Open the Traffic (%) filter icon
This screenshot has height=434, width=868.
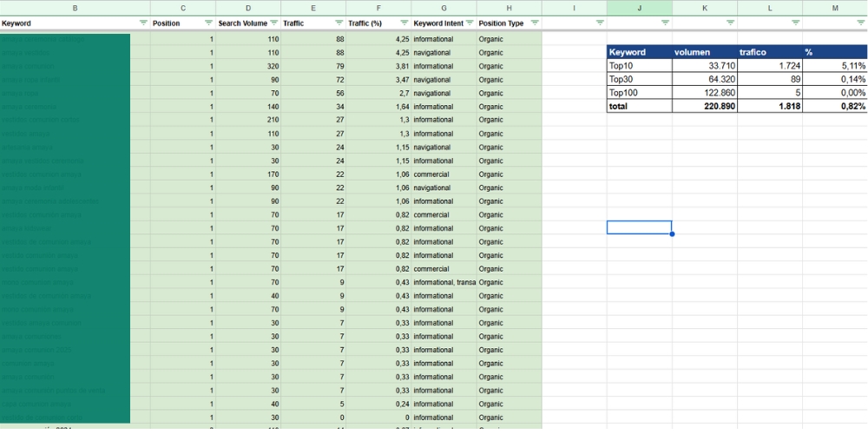point(404,23)
